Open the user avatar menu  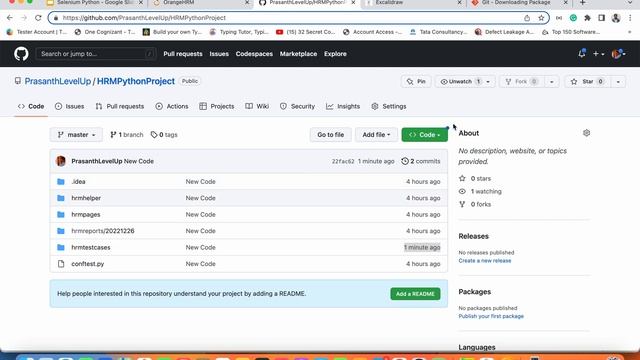tap(618, 53)
